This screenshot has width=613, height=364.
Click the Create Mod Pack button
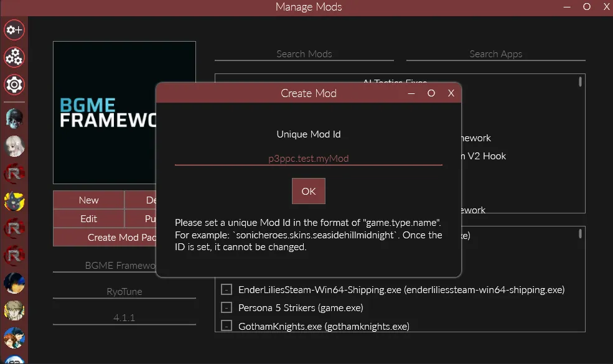pos(105,237)
